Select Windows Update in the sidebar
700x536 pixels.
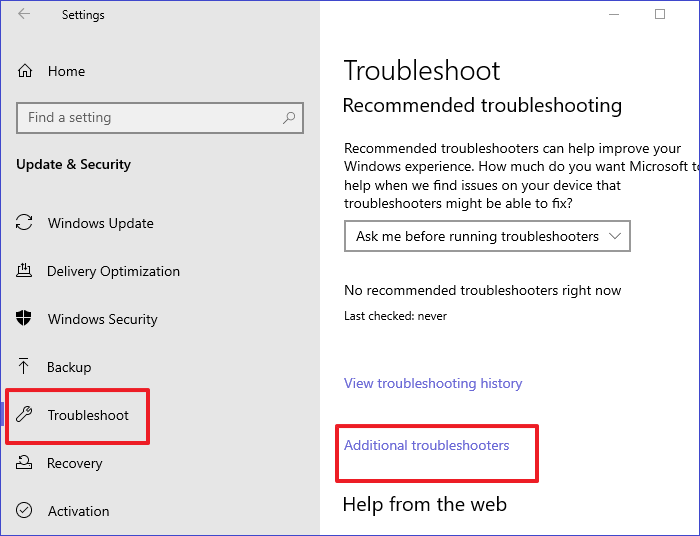click(100, 223)
